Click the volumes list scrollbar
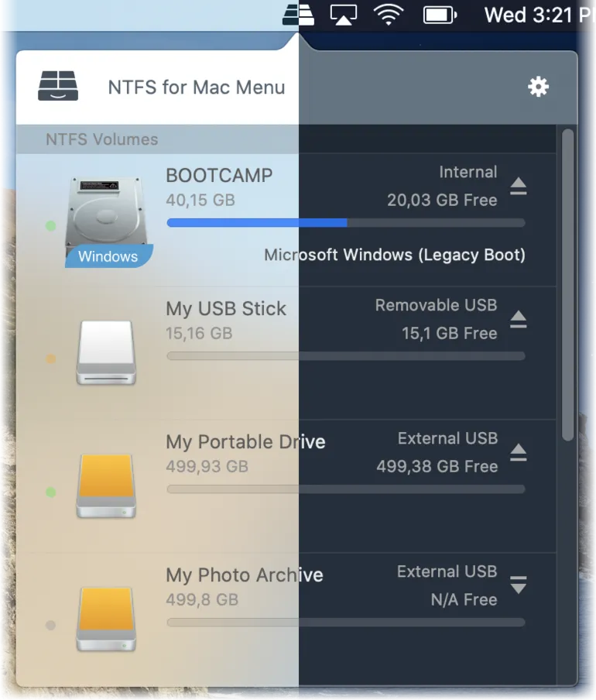 coord(567,285)
